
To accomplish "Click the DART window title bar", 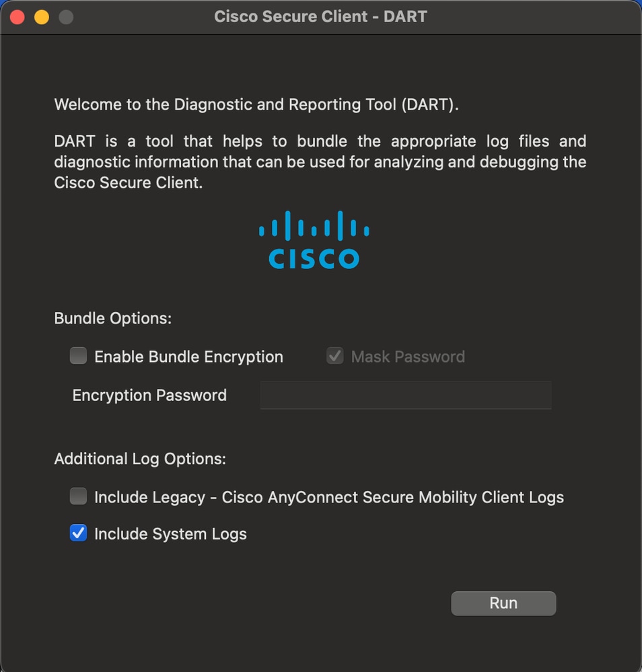I will (x=321, y=16).
